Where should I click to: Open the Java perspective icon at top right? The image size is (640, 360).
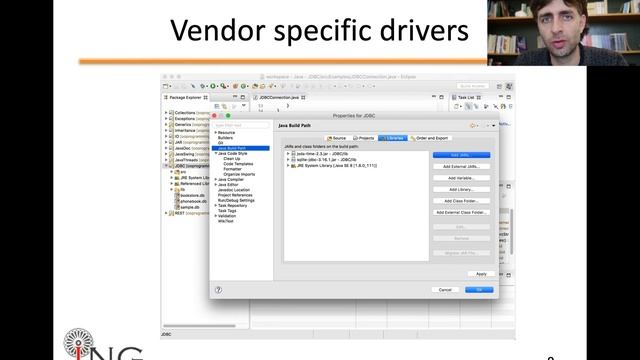pyautogui.click(x=509, y=86)
